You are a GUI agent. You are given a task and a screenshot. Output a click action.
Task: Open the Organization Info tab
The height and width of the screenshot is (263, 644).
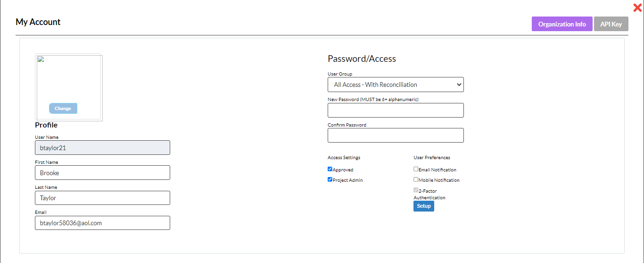point(562,24)
